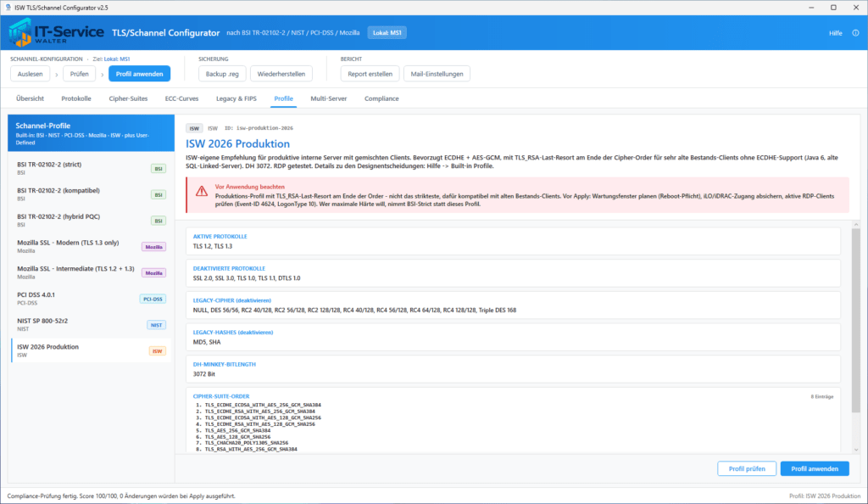The width and height of the screenshot is (868, 504).
Task: Select the Profile tab
Action: (x=283, y=98)
